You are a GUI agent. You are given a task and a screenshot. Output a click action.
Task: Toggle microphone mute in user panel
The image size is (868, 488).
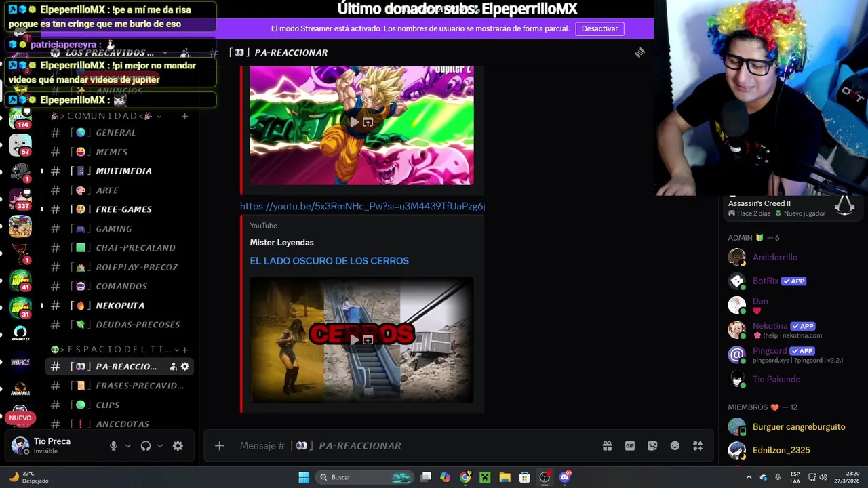(x=113, y=446)
